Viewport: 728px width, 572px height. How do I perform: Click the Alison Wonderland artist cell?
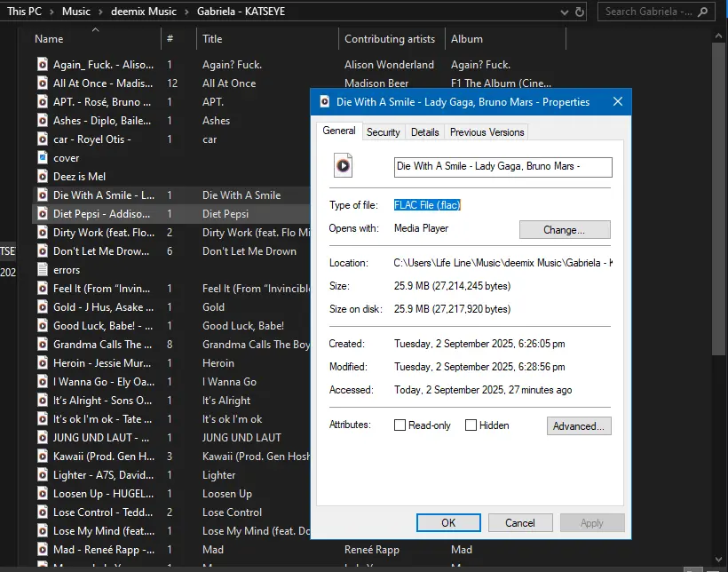coord(389,65)
